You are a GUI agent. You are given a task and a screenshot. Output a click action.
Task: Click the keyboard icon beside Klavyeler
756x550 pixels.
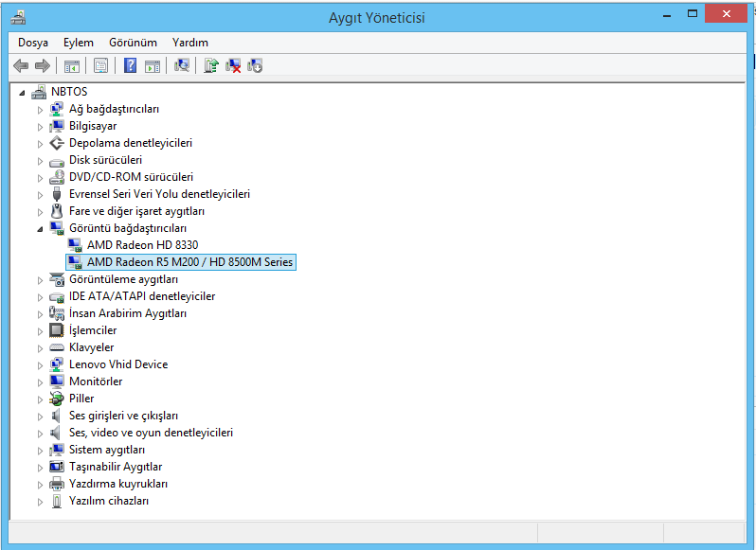click(57, 347)
